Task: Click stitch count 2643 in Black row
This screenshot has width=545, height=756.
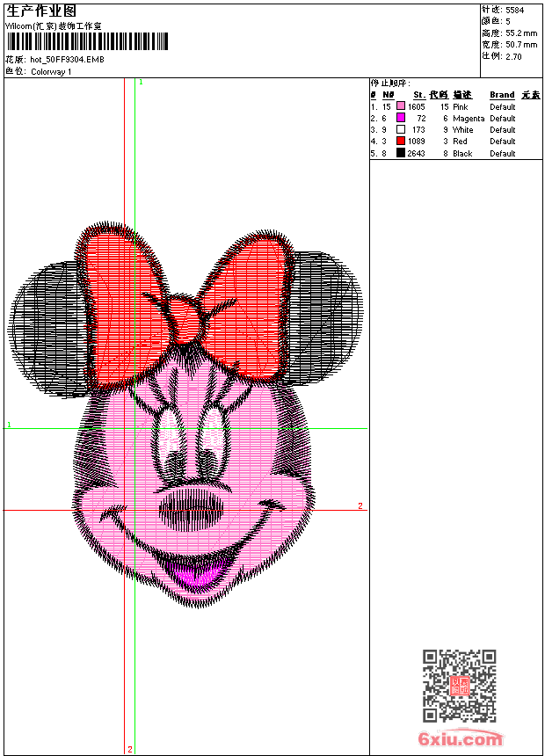Action: pyautogui.click(x=417, y=153)
